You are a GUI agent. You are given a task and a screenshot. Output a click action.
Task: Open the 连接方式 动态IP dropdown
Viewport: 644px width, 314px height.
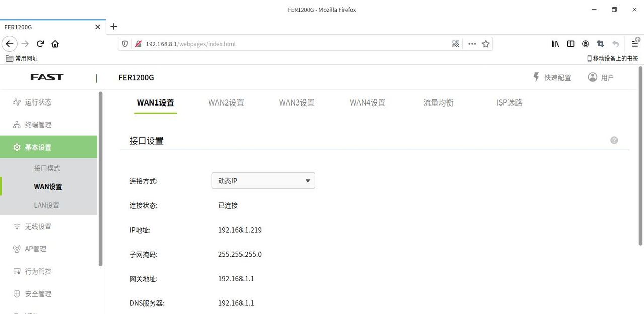(264, 181)
